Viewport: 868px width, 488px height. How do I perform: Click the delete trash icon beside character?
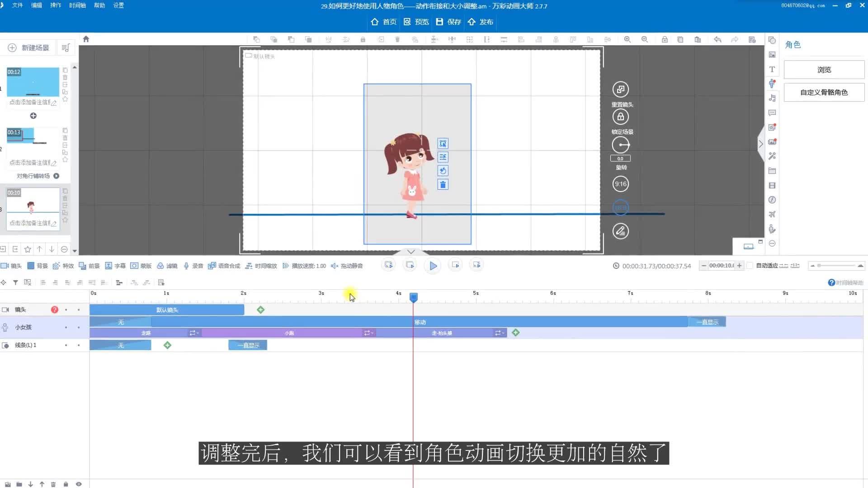[443, 184]
